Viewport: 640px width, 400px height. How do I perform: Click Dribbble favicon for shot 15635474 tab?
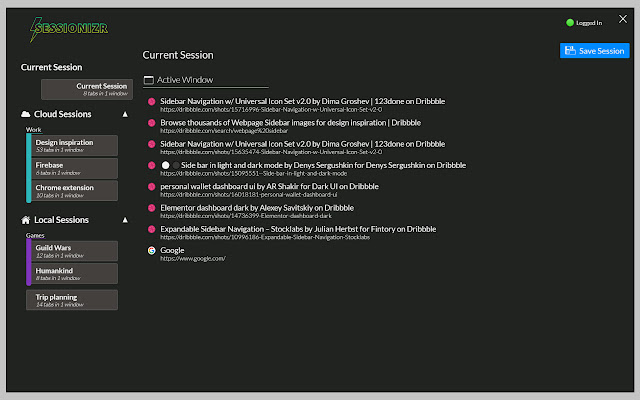pos(151,144)
